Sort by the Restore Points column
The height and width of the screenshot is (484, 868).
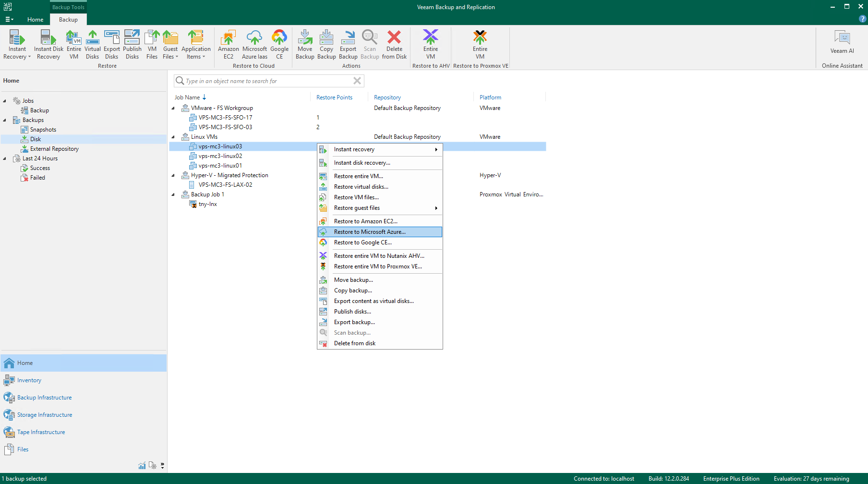[x=334, y=97]
